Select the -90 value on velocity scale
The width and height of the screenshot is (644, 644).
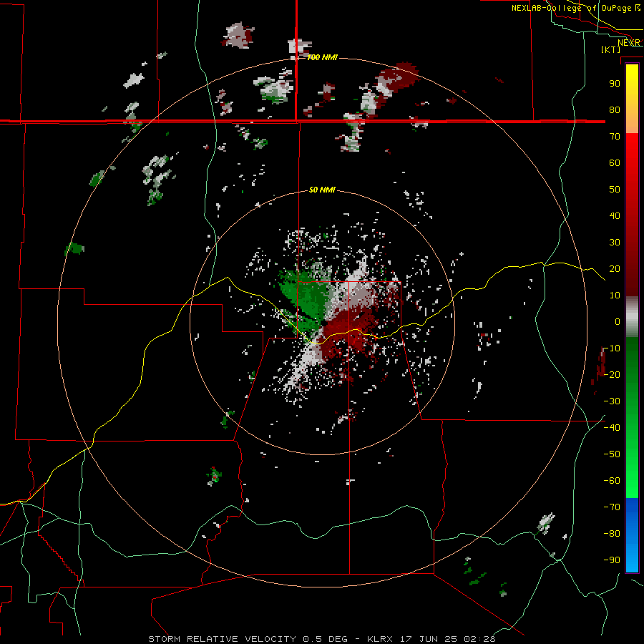612,560
